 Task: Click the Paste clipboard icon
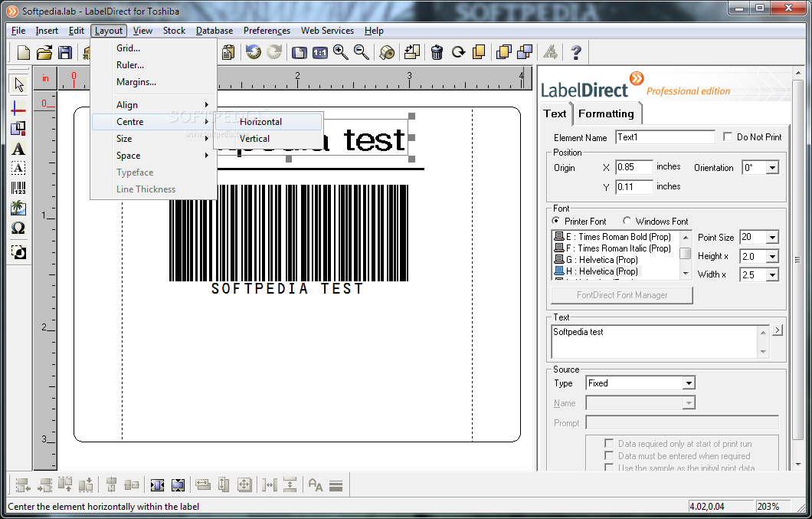[228, 52]
